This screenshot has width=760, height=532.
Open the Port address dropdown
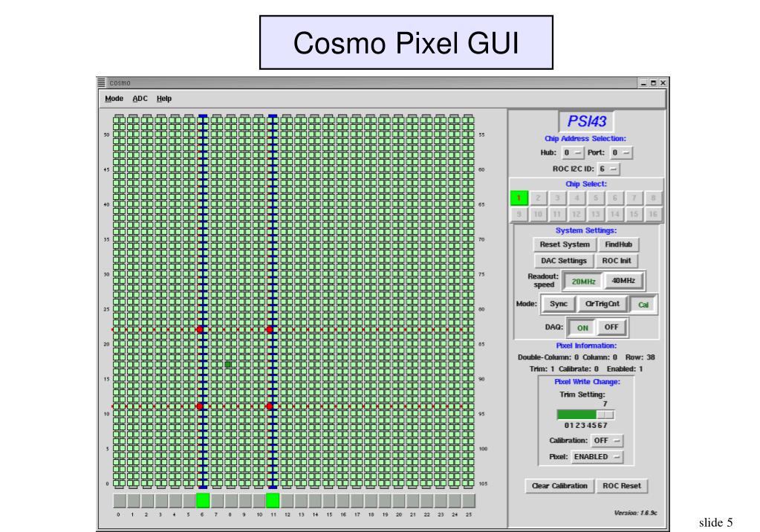pos(621,153)
